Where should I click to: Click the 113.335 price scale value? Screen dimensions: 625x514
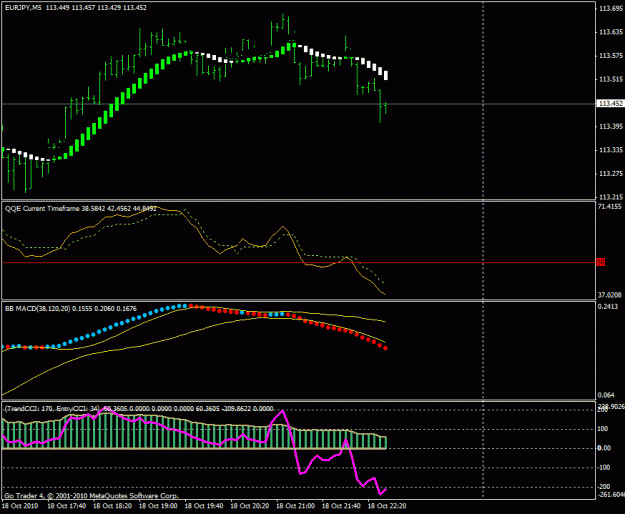point(611,150)
